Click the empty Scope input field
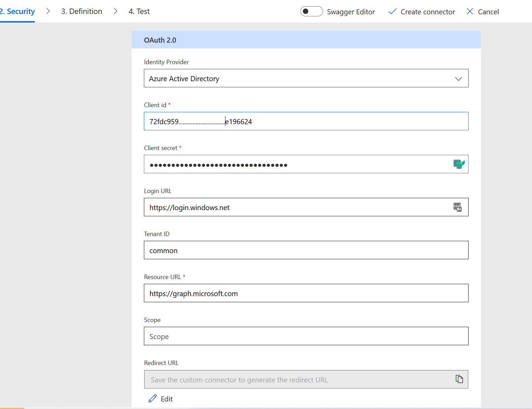 (306, 336)
